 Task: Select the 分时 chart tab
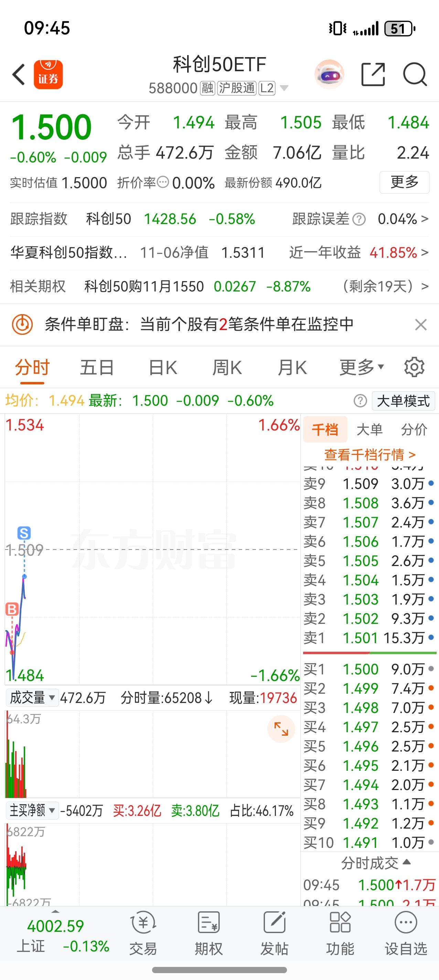click(x=32, y=367)
